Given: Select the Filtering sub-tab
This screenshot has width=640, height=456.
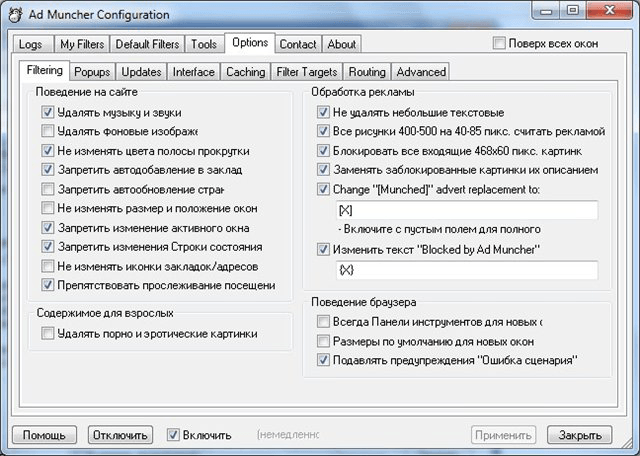Looking at the screenshot, I should tap(44, 70).
